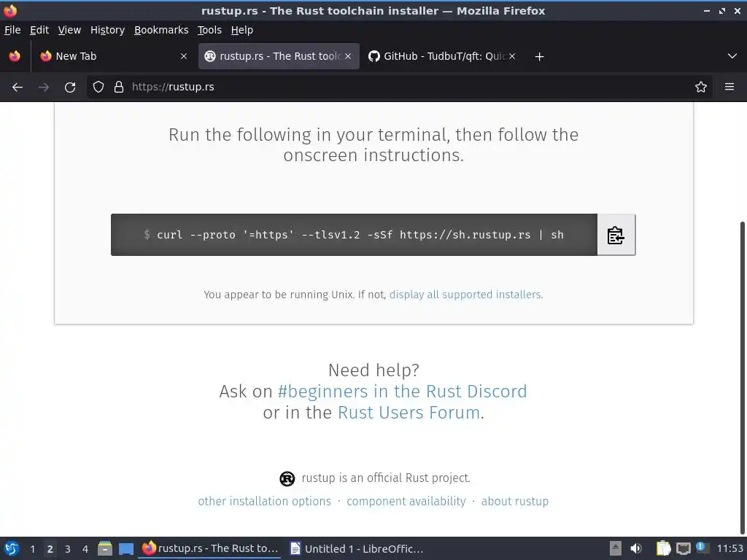Open file manager from taskbar quicklaunch
The width and height of the screenshot is (747, 560).
(105, 548)
